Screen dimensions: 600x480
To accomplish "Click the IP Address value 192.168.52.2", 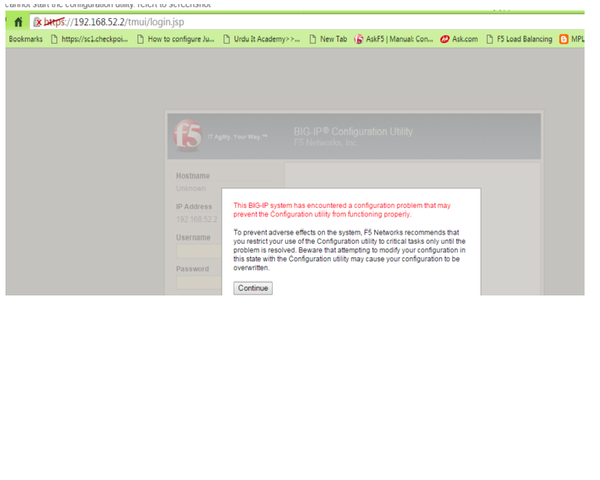I will coord(197,219).
